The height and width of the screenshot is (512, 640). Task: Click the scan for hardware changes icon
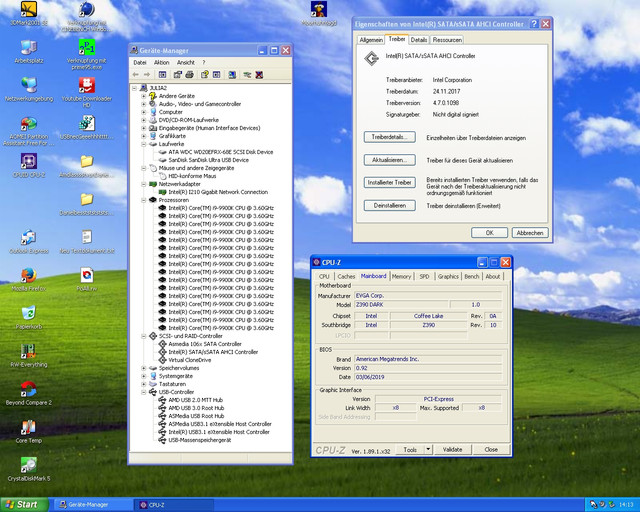pos(232,74)
